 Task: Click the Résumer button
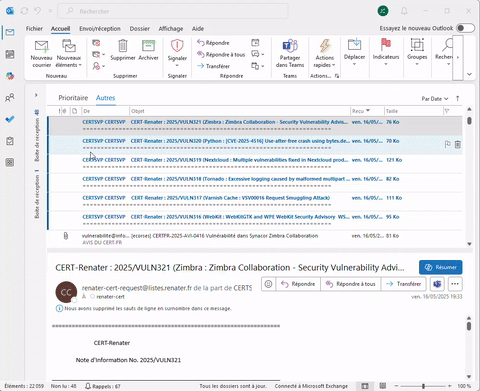pos(441,267)
